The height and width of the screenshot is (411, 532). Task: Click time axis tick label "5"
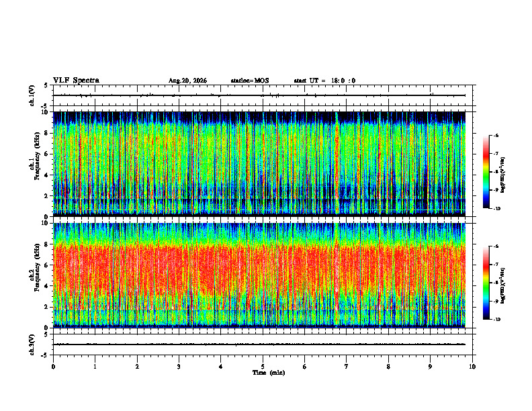[x=263, y=367]
